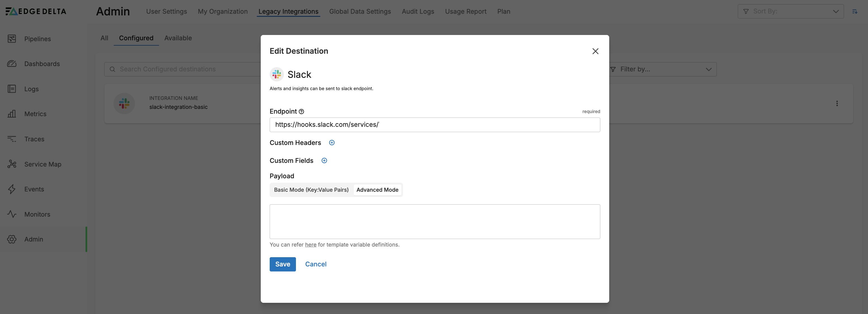Expand the Filter by dropdown
This screenshot has width=868, height=314.
click(x=709, y=69)
